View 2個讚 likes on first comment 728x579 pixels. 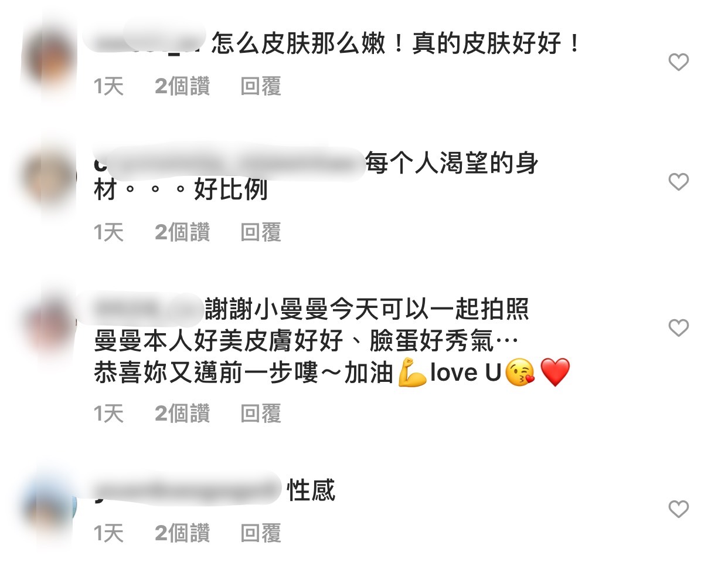[182, 86]
